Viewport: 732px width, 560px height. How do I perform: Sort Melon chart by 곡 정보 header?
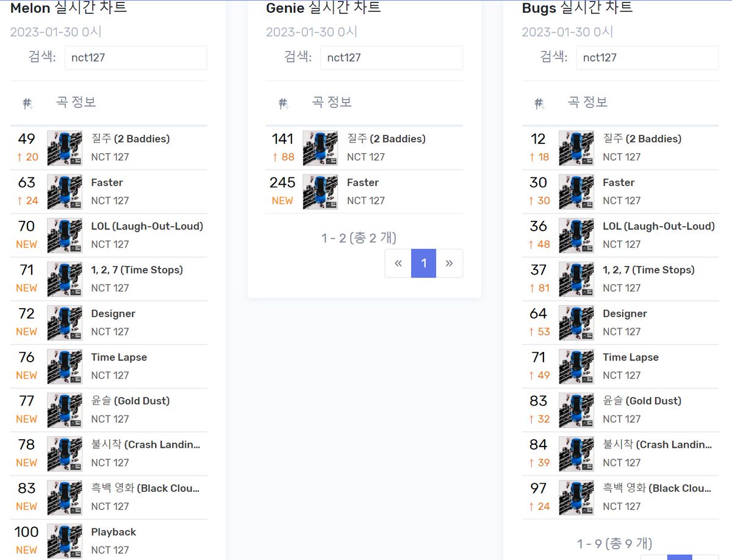click(76, 102)
